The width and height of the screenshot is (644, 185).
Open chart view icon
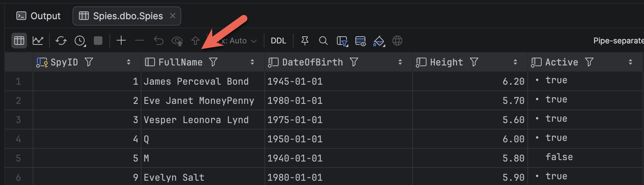coord(38,41)
